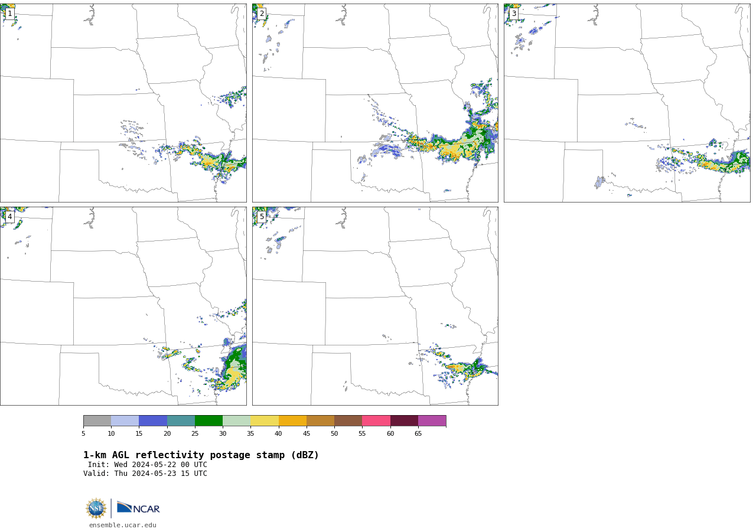Click the colorbar tick label '35'
Screen dimensions: 756x532
click(x=250, y=434)
